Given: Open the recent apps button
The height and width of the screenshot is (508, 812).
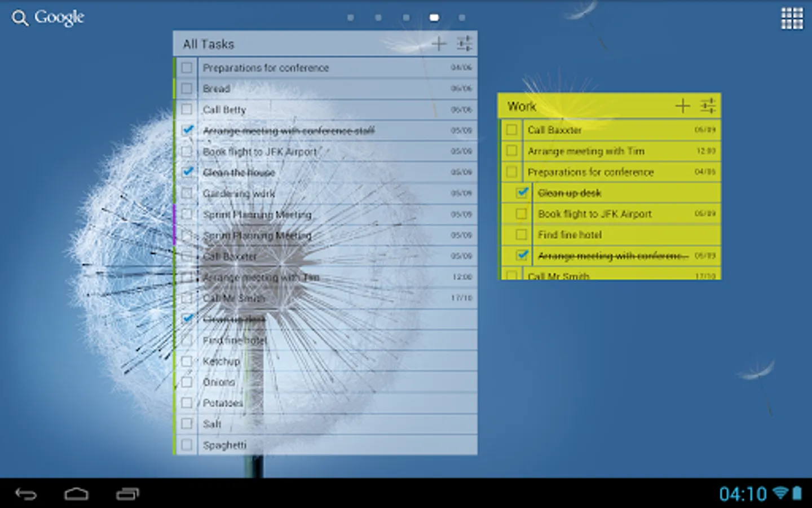Looking at the screenshot, I should click(127, 494).
